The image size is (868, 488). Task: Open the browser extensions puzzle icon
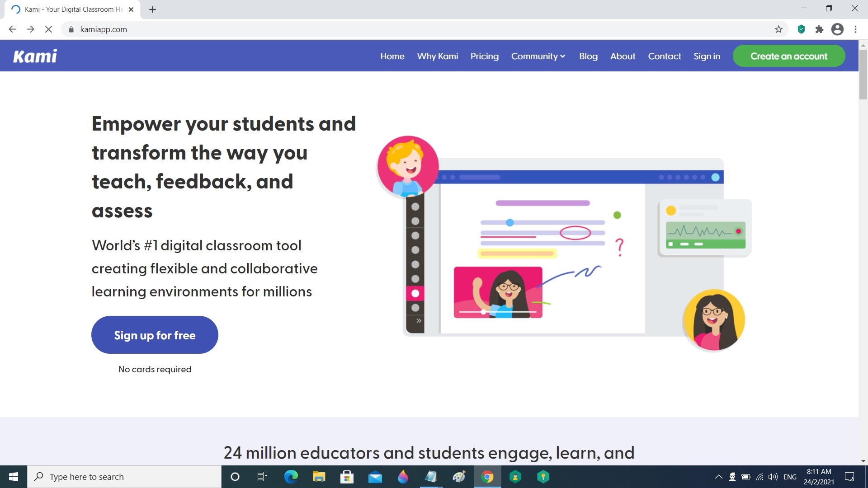point(819,29)
